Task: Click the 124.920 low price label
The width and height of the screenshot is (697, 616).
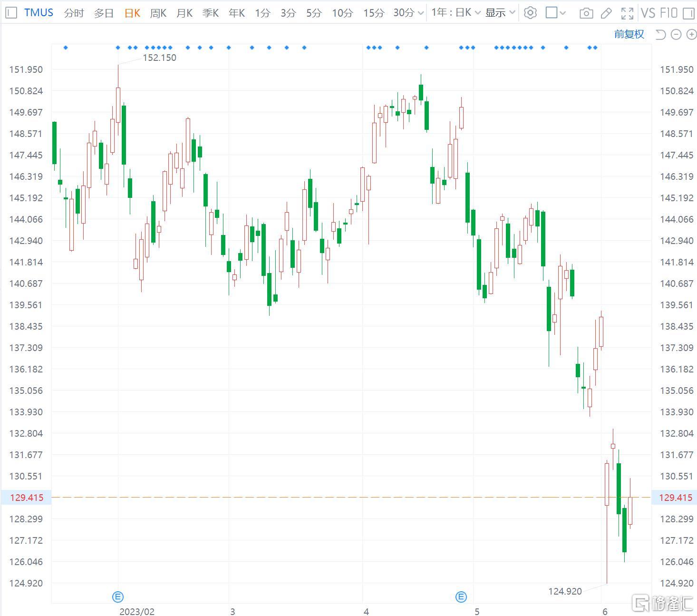Action: [x=565, y=591]
